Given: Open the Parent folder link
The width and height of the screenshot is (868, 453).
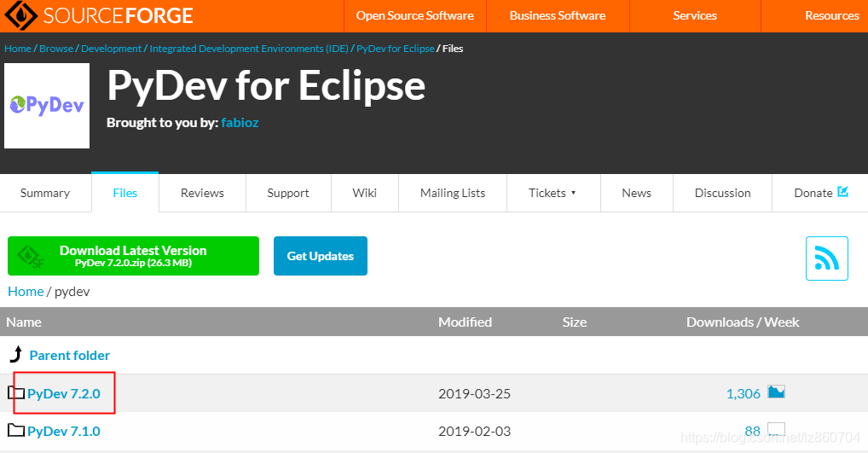Looking at the screenshot, I should (70, 355).
